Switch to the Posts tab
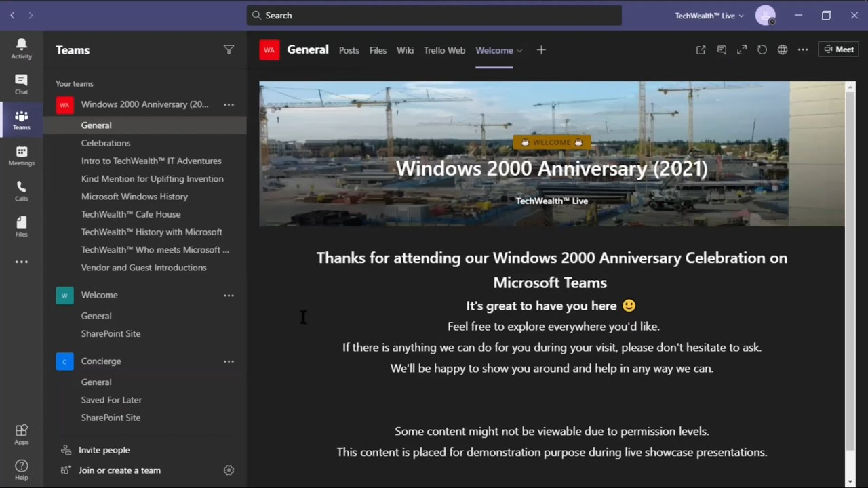 [349, 50]
